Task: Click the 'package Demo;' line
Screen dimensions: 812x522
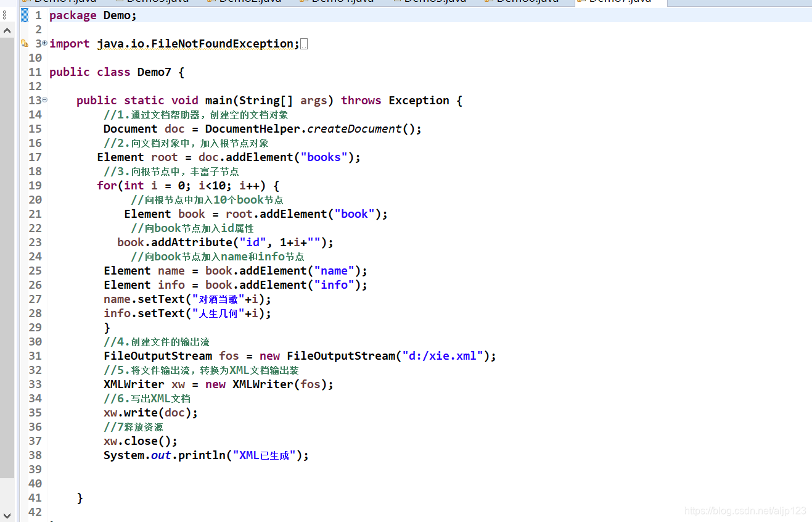Action: pos(93,15)
